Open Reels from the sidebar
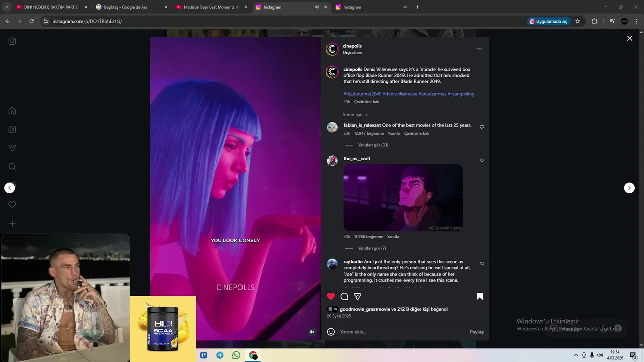Viewport: 644px width, 362px height. tap(12, 129)
